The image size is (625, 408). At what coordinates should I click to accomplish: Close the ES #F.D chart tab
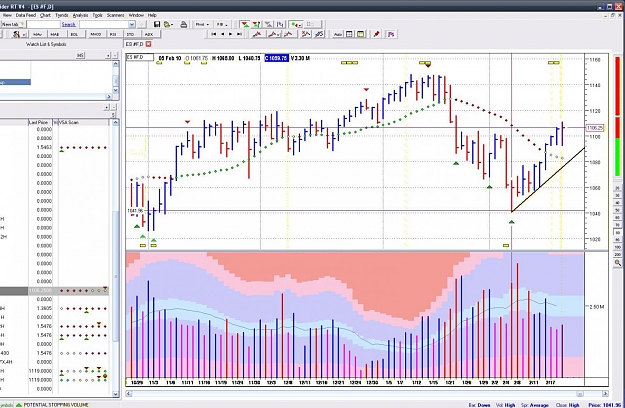coord(149,44)
